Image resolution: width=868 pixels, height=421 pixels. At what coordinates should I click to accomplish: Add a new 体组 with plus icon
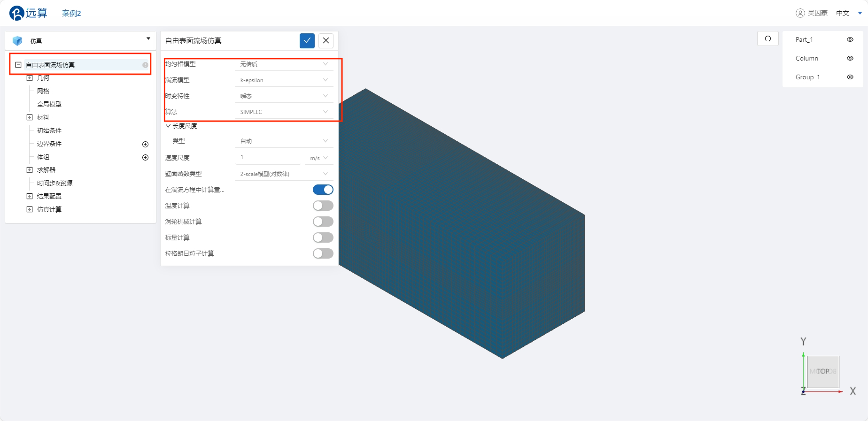145,157
